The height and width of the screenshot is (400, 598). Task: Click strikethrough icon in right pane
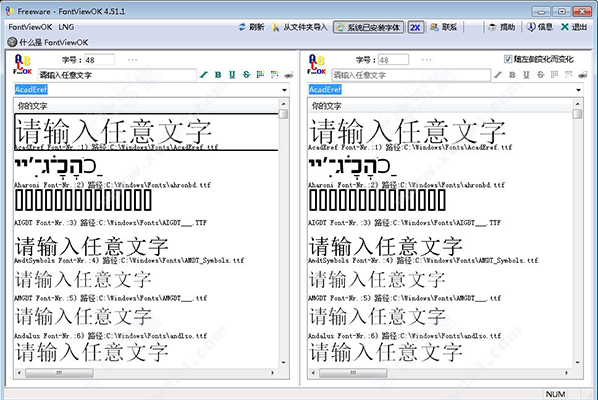[x=540, y=75]
